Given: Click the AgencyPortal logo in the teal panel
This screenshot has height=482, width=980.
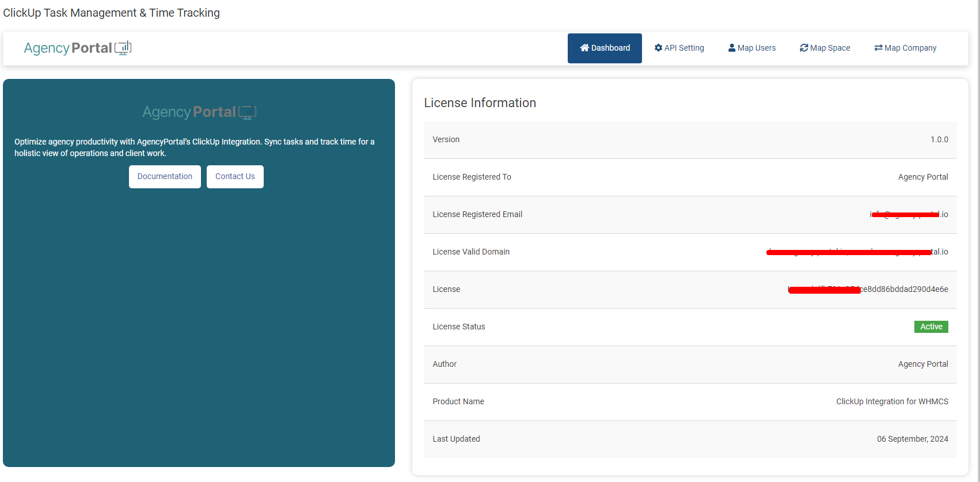Looking at the screenshot, I should coord(199,112).
